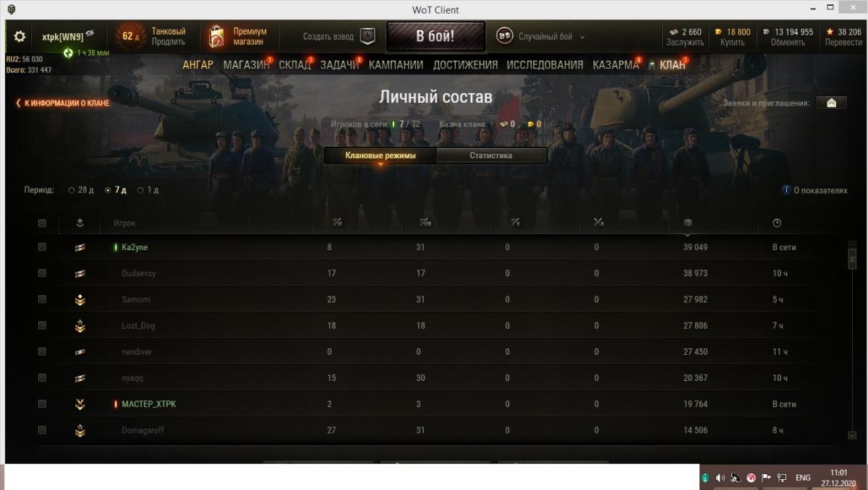The width and height of the screenshot is (868, 490).
Task: Tick the checkbox for player Ka2yne
Action: [x=42, y=247]
